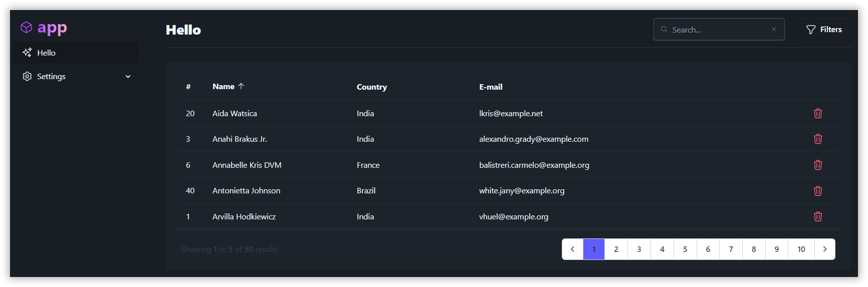Click trash icon for Anahi Brakus Jr.
Viewport: 868px width, 287px height.
coord(818,139)
